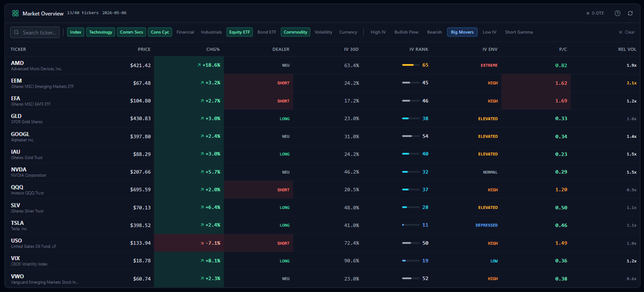The width and height of the screenshot is (644, 292).
Task: Click the 1.69 P/C value for EFA
Action: click(561, 101)
